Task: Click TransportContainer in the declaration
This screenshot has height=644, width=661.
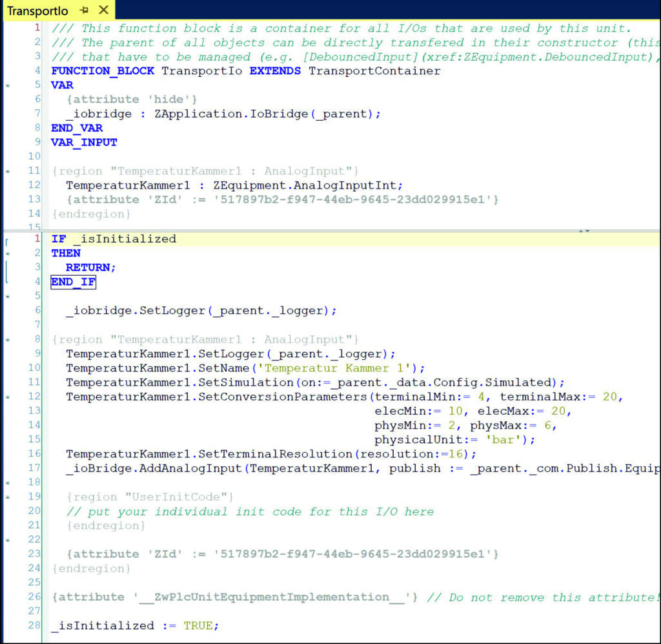Action: point(374,71)
